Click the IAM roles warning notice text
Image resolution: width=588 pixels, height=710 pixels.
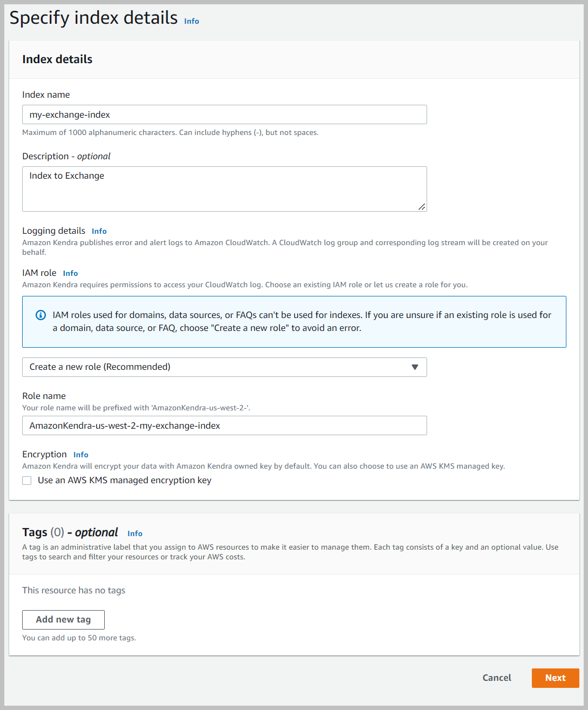pyautogui.click(x=301, y=321)
